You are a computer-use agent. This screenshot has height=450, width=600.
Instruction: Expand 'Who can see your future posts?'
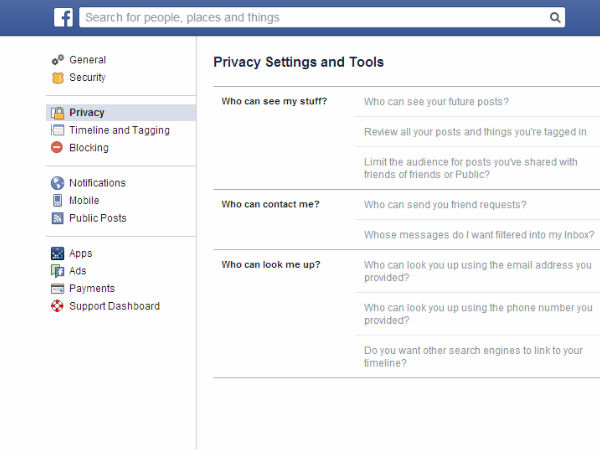(x=436, y=102)
